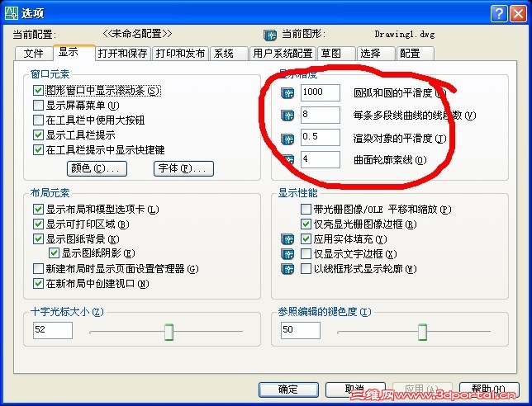Viewport: 532px width, 406px height.
Task: Click the Drawing1.dwg file name text
Action: tap(405, 34)
